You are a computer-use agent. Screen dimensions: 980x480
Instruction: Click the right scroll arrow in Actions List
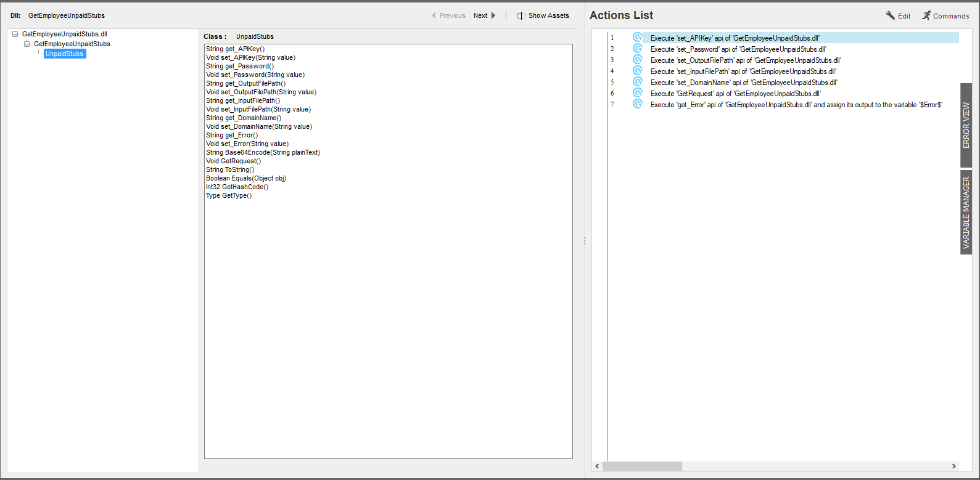(x=954, y=466)
